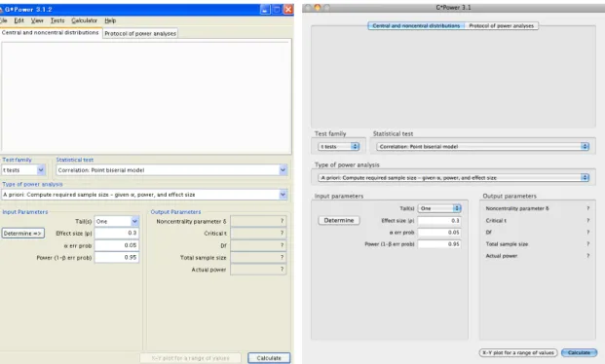Select Protocol of power analyses tab in Mac window
This screenshot has height=364, width=605.
tap(501, 26)
